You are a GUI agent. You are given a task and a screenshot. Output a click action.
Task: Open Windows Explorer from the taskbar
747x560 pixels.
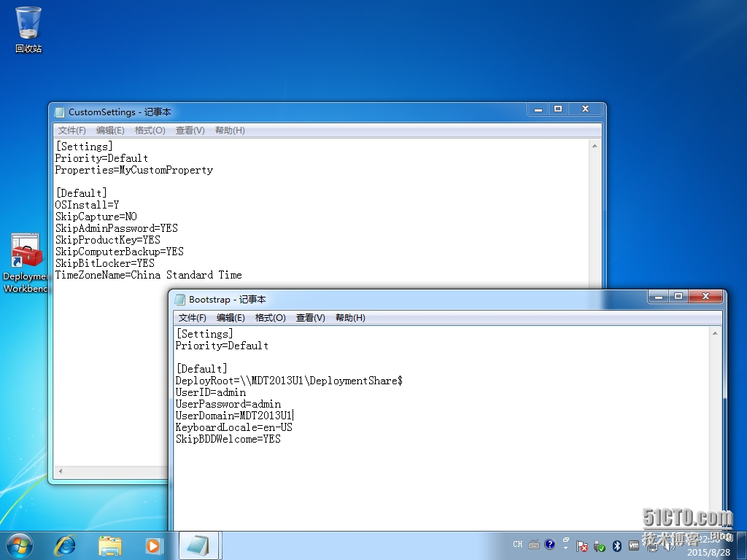tap(109, 545)
